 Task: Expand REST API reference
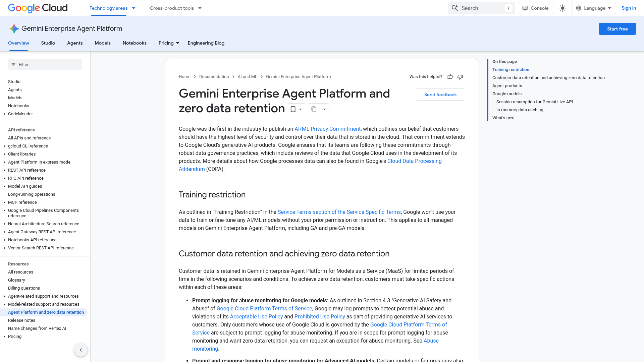coord(4,170)
